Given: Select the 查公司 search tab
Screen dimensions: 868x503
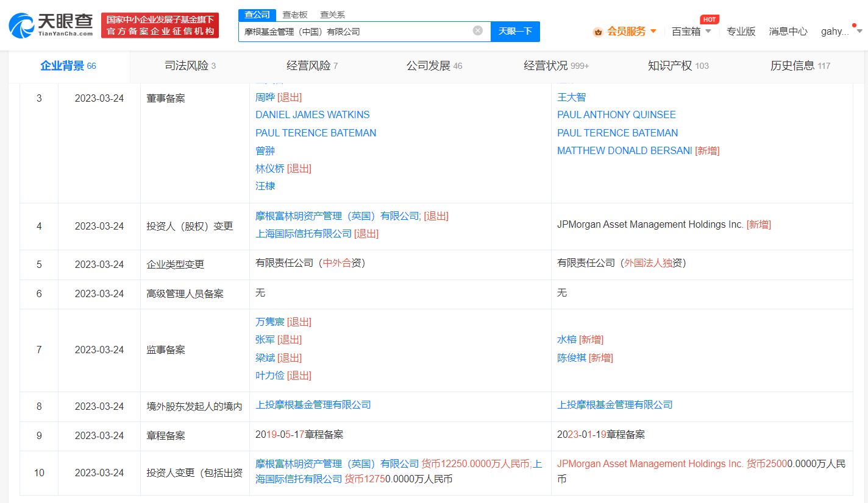Looking at the screenshot, I should pyautogui.click(x=257, y=15).
